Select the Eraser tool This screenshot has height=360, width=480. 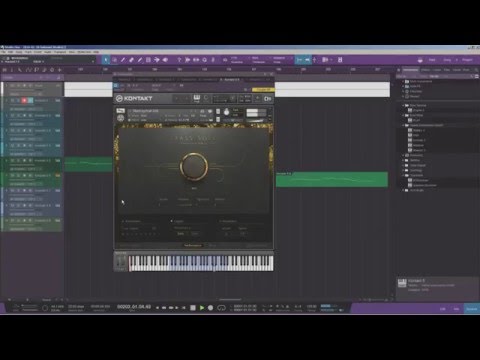click(131, 60)
